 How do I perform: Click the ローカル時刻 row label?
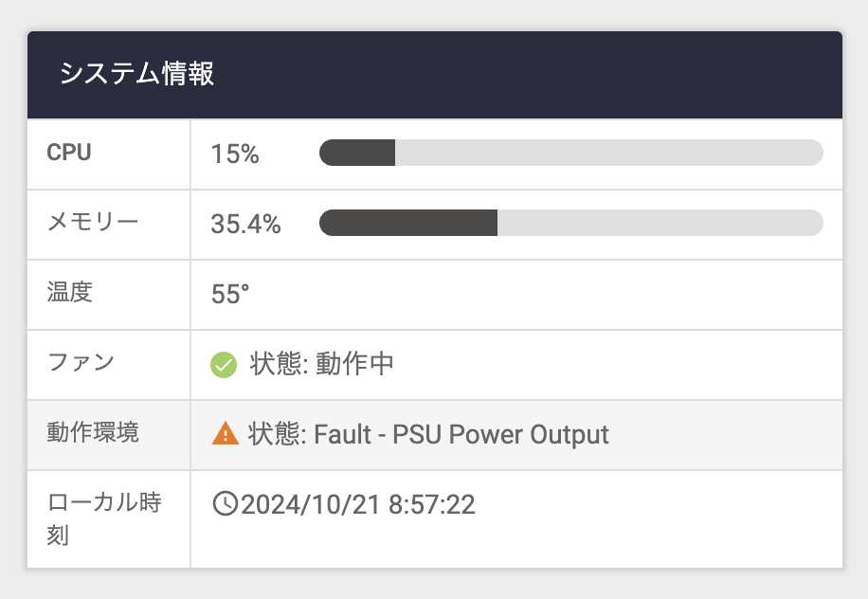pyautogui.click(x=104, y=518)
